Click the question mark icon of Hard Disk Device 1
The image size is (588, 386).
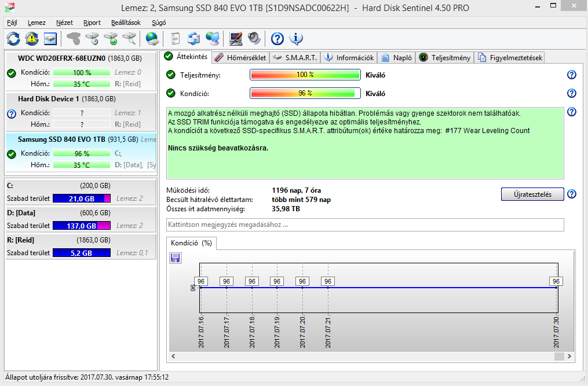point(12,113)
